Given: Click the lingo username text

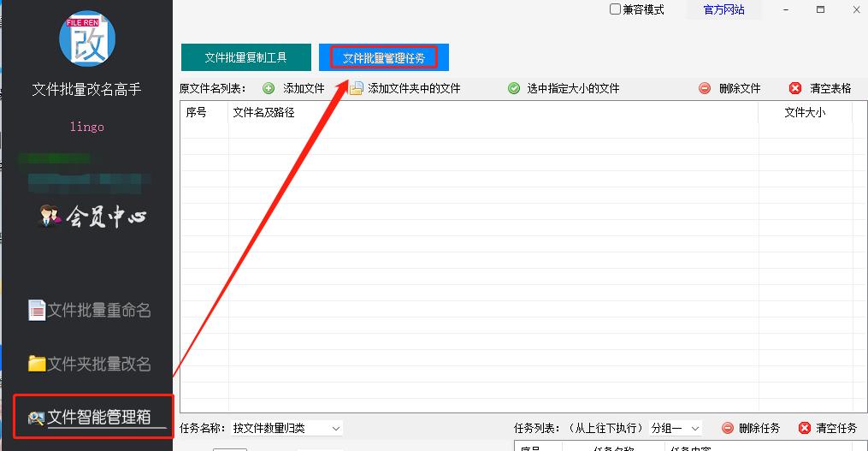Looking at the screenshot, I should [87, 127].
